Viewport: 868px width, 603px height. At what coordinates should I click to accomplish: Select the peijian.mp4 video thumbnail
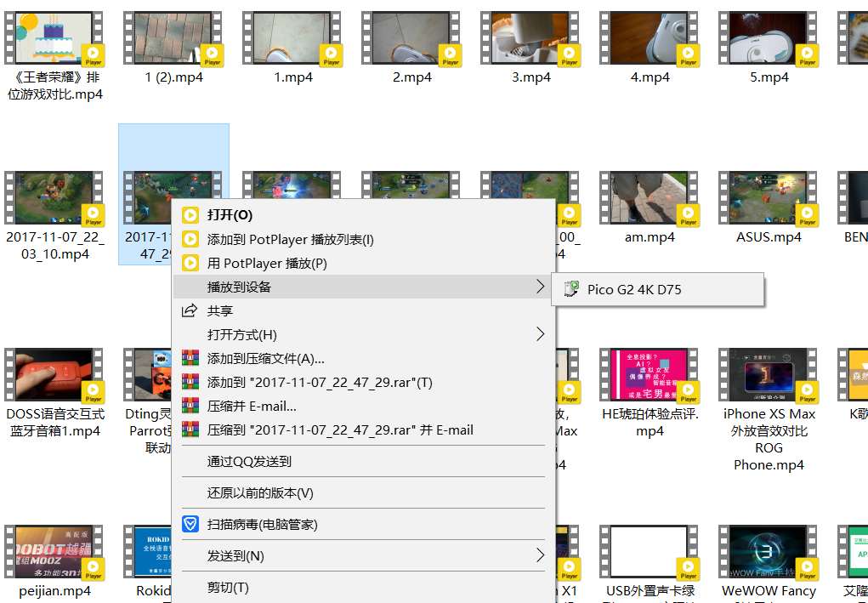pos(54,552)
